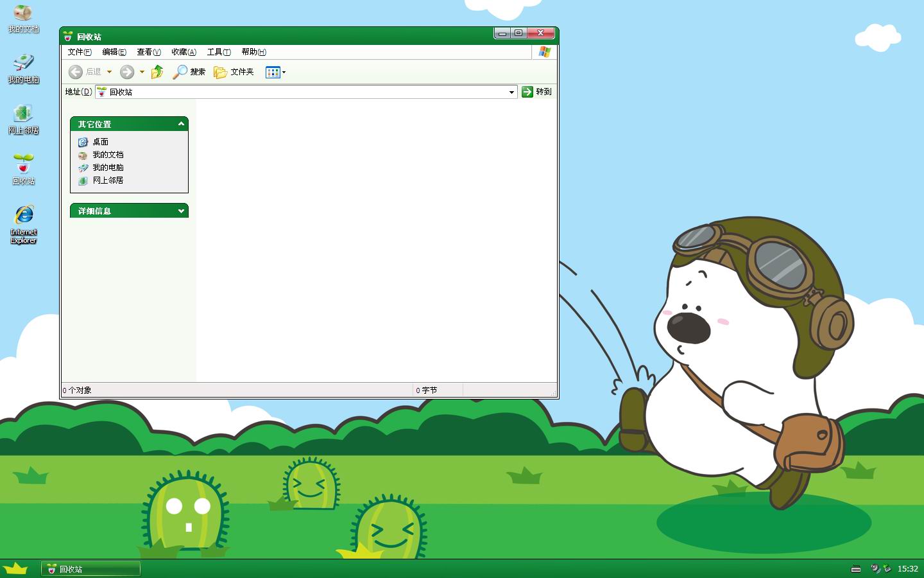
Task: Click the window resize grip corner
Action: [x=552, y=392]
